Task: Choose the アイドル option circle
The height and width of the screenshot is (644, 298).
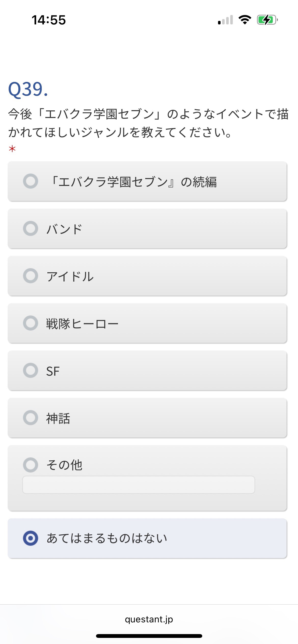Action: pyautogui.click(x=31, y=276)
